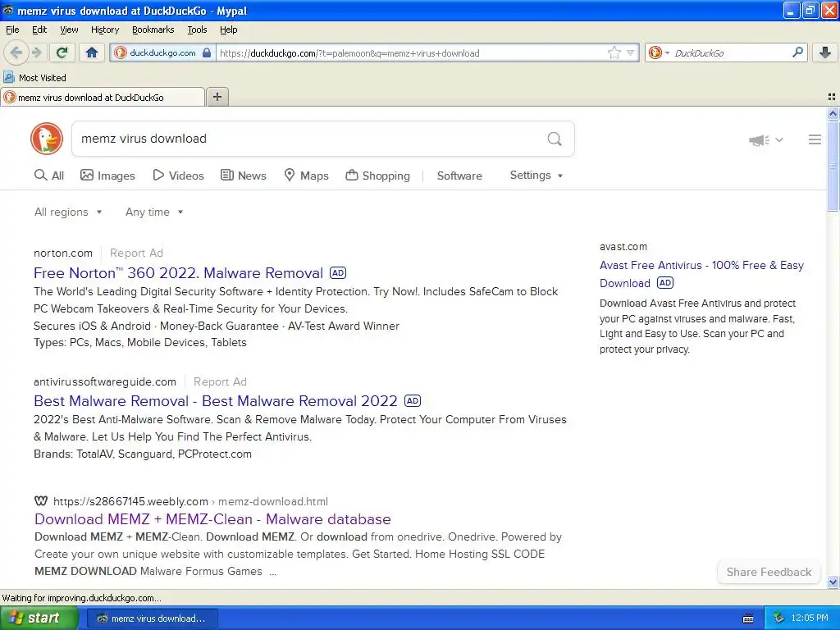Go back with the browser Back arrow

16,52
